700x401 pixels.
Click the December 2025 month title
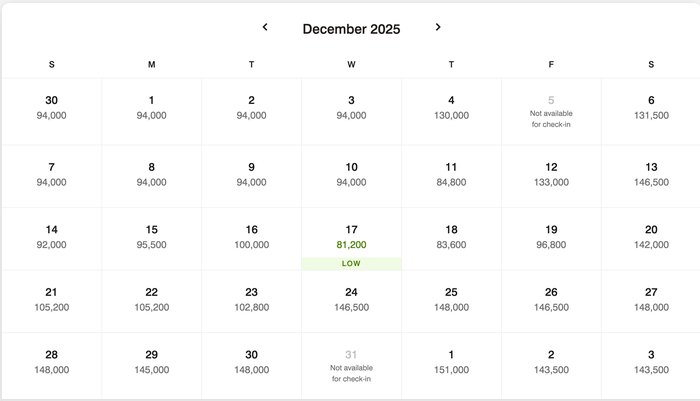tap(351, 29)
